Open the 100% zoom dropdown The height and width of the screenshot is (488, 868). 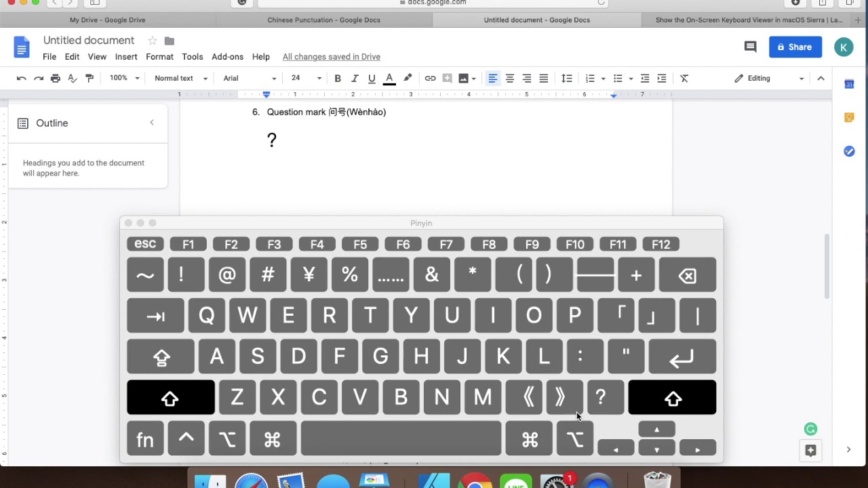point(124,79)
